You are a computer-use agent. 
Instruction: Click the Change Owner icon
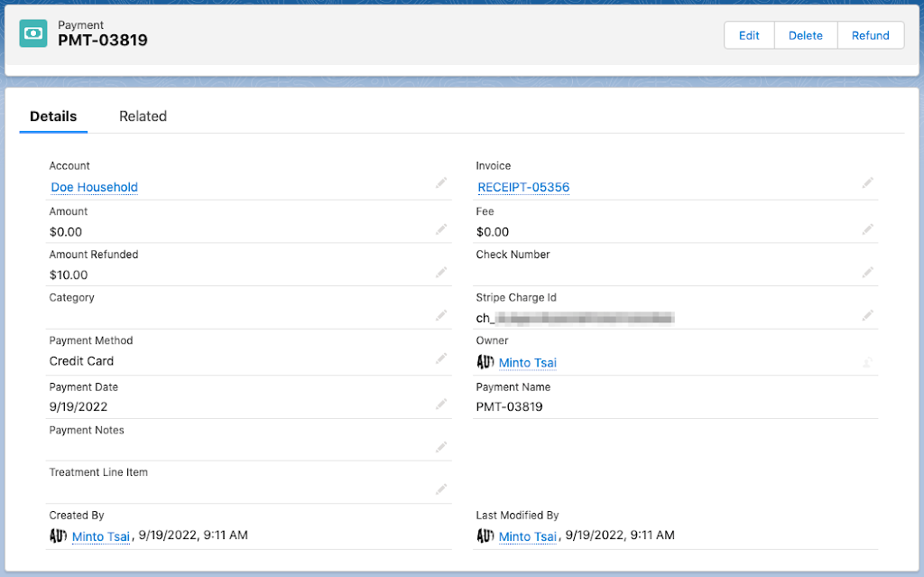(867, 362)
